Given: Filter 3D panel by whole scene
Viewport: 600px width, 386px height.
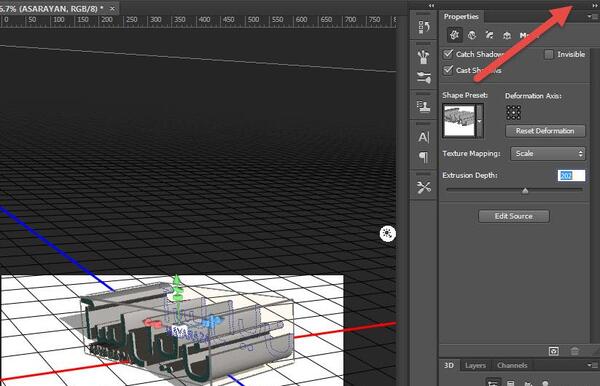Looking at the screenshot, I should click(x=493, y=383).
